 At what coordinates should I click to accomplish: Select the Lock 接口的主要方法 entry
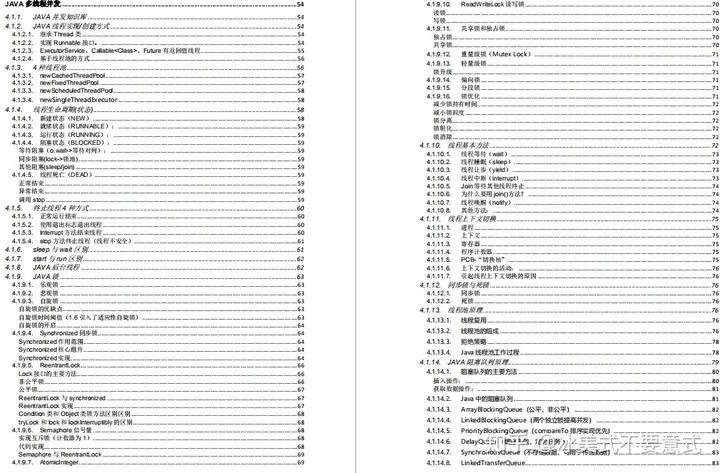162,374
